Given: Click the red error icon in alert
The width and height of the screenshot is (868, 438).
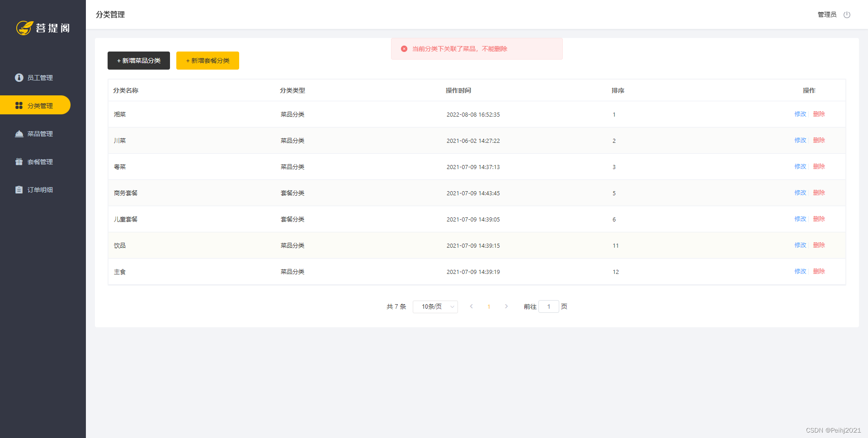Looking at the screenshot, I should pyautogui.click(x=404, y=49).
